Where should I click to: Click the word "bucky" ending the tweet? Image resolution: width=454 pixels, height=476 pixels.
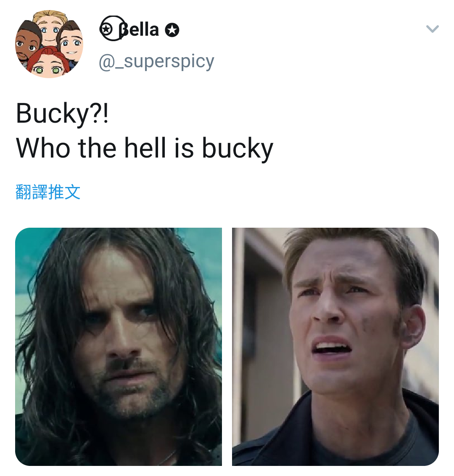[238, 149]
